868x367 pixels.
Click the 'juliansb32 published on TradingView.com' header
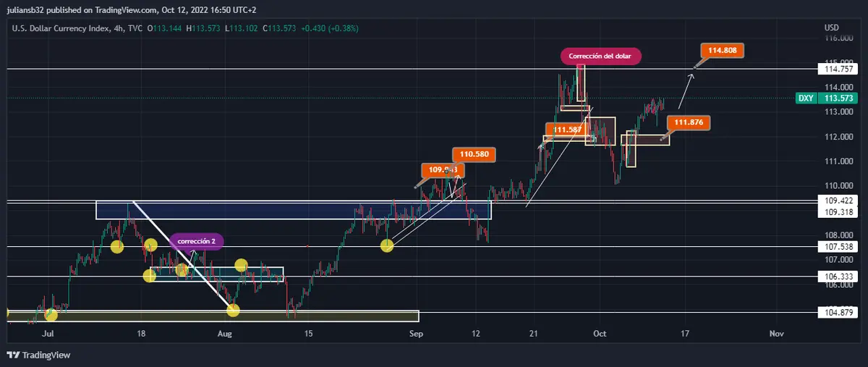(x=90, y=10)
